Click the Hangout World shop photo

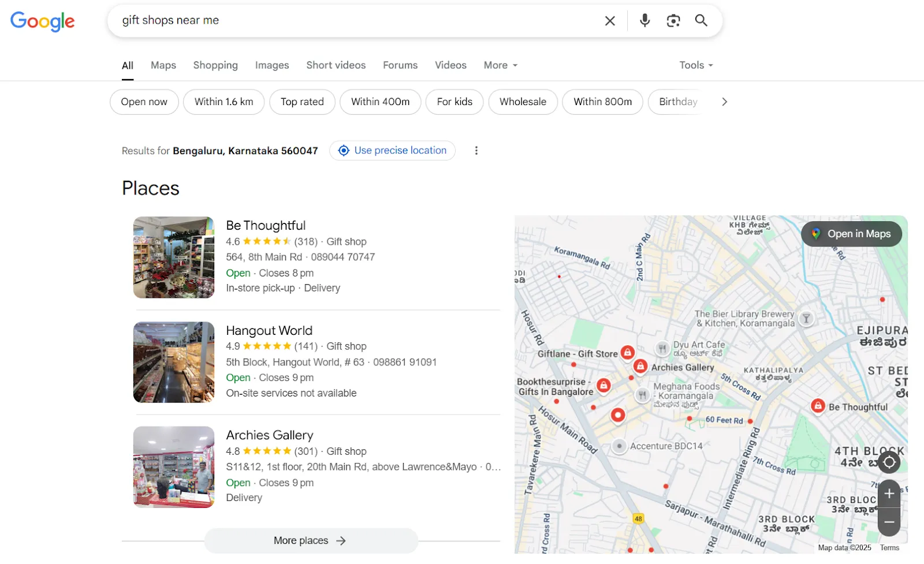pos(174,363)
